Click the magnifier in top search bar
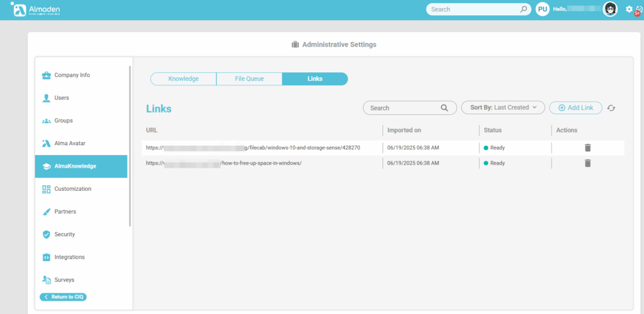The image size is (644, 314). pos(524,9)
